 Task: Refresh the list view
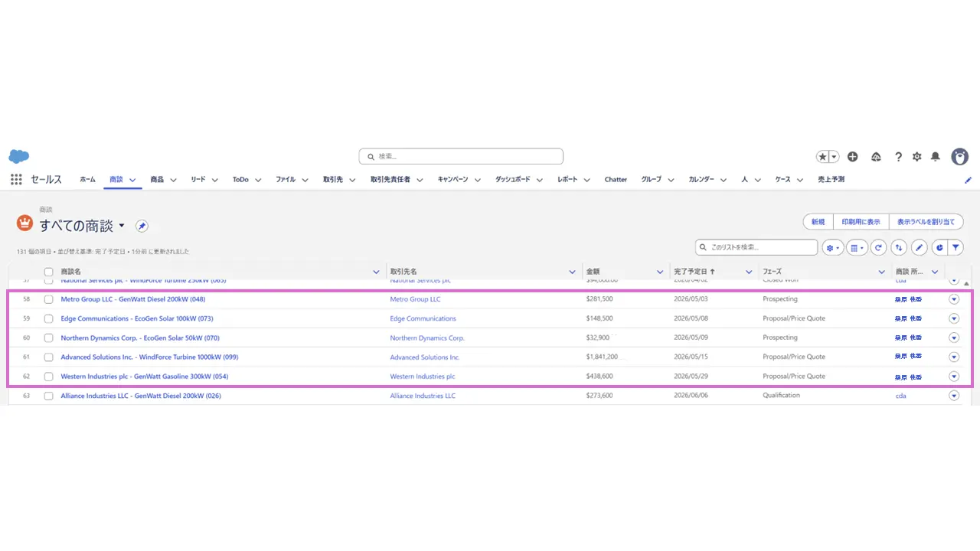pos(879,248)
